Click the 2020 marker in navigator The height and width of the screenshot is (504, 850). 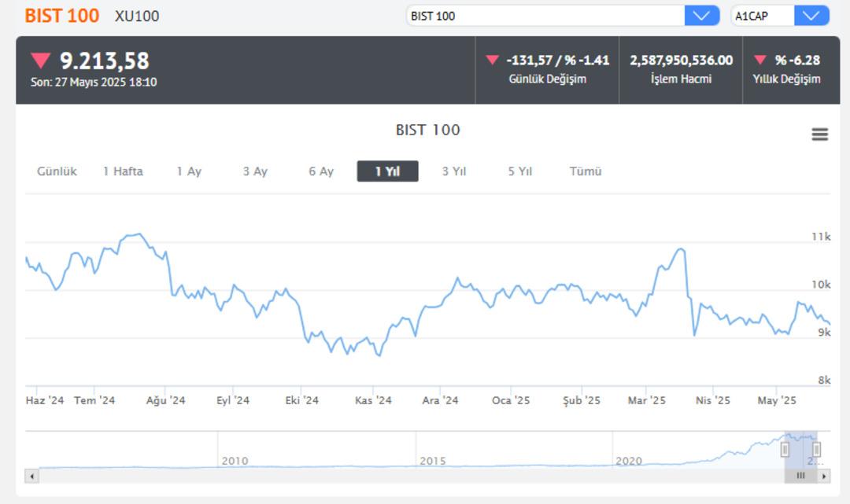point(629,461)
